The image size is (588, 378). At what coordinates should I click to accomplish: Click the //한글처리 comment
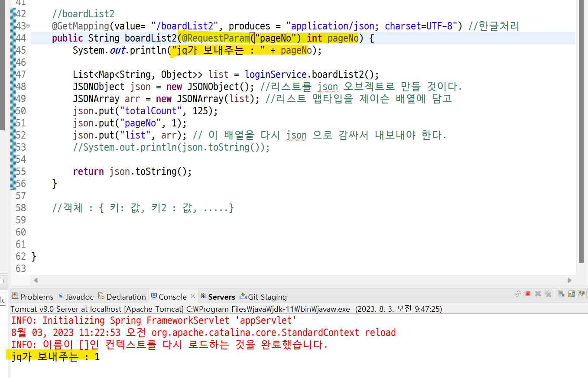[494, 26]
